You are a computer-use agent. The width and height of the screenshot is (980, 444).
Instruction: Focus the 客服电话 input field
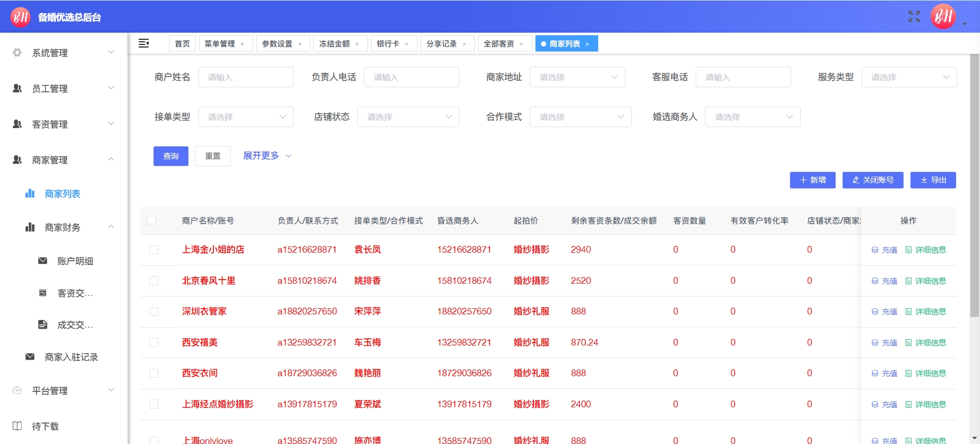click(743, 77)
